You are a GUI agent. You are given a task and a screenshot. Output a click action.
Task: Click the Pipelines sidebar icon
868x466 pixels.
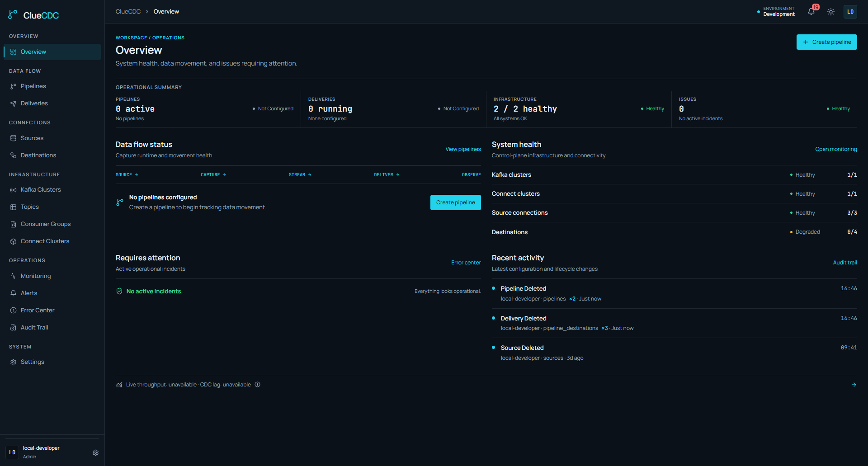(13, 86)
